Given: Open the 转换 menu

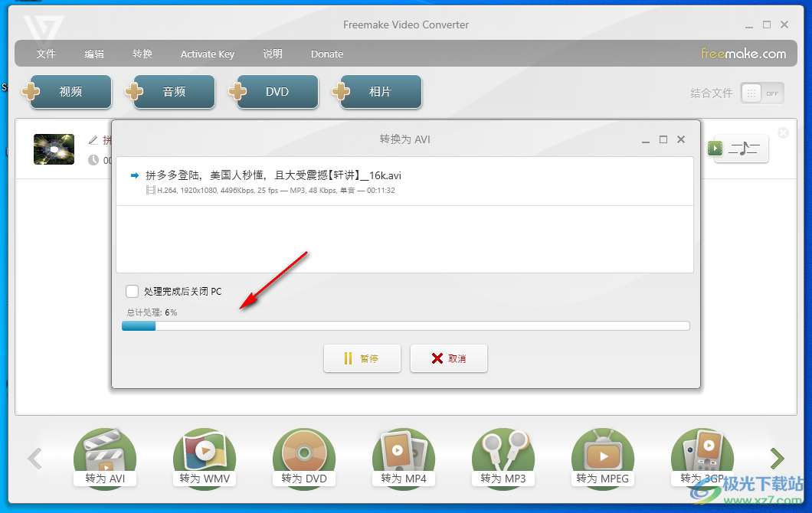Looking at the screenshot, I should [x=142, y=54].
